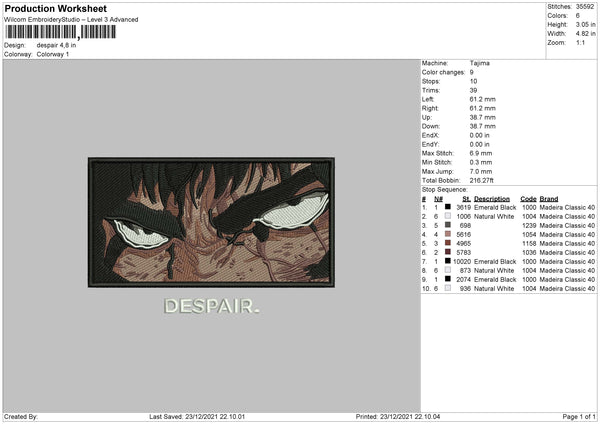Viewport: 600px width, 424px height.
Task: Click the Height value 3.05 in
Action: tap(585, 24)
